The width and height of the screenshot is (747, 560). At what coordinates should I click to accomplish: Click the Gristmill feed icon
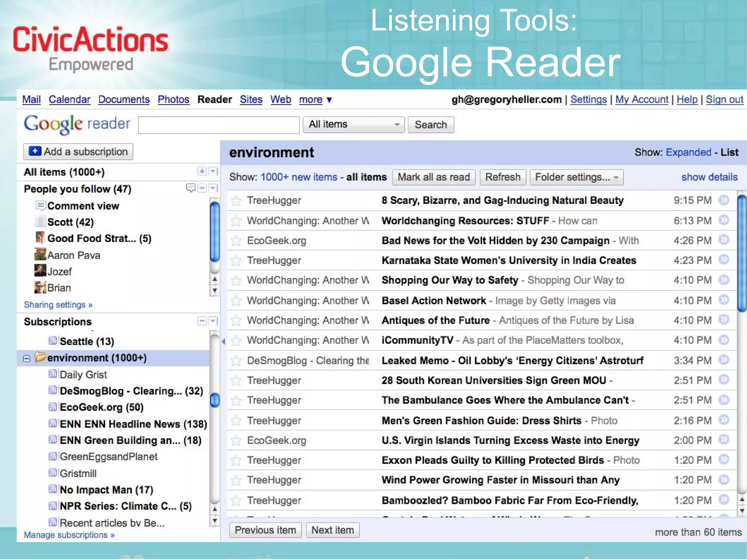click(53, 473)
